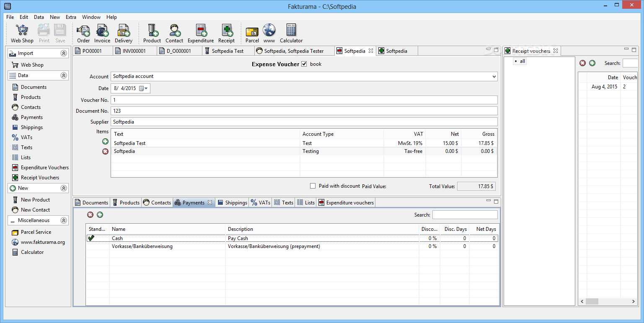Click the green add item icon beside Items
The image size is (644, 323).
click(x=105, y=142)
